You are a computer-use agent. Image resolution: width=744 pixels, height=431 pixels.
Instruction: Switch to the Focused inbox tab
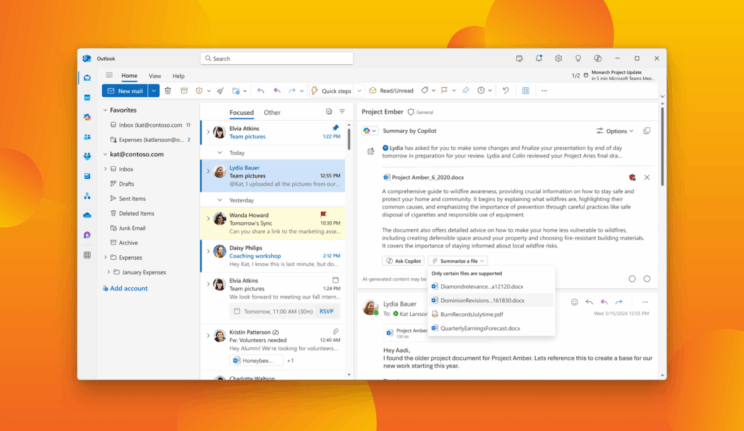[x=242, y=112]
